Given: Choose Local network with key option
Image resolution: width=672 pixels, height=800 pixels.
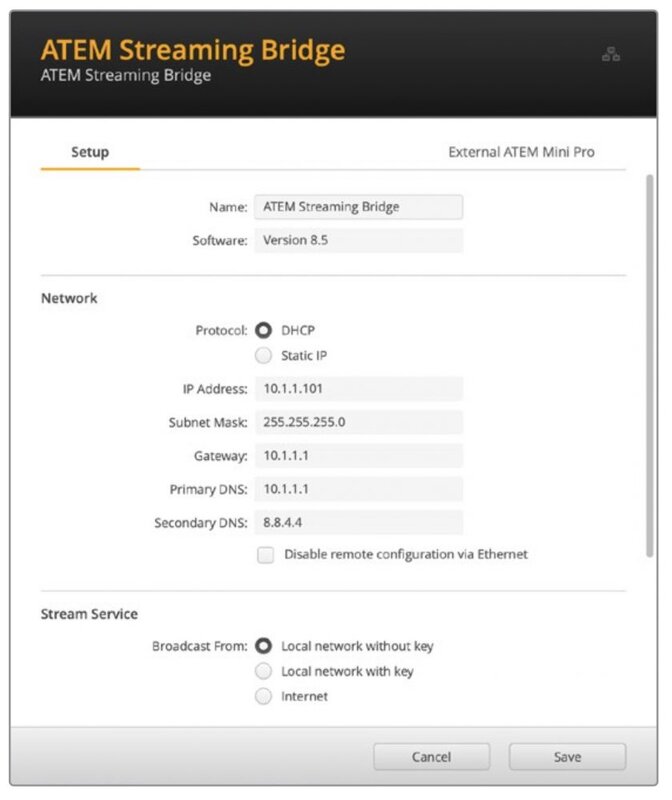Looking at the screenshot, I should 264,671.
